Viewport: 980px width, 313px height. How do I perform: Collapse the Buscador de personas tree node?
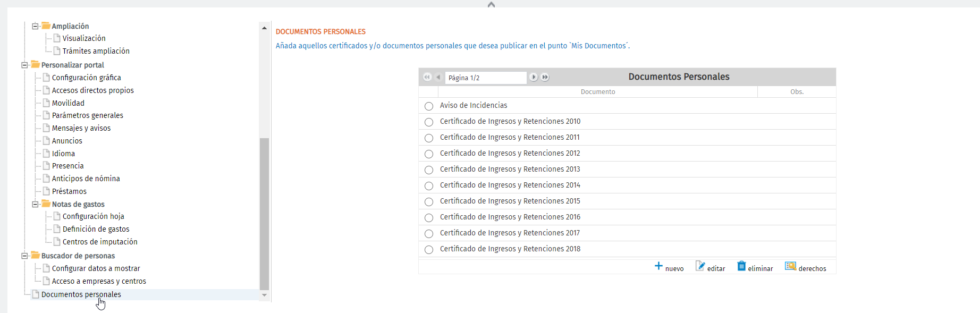(24, 256)
